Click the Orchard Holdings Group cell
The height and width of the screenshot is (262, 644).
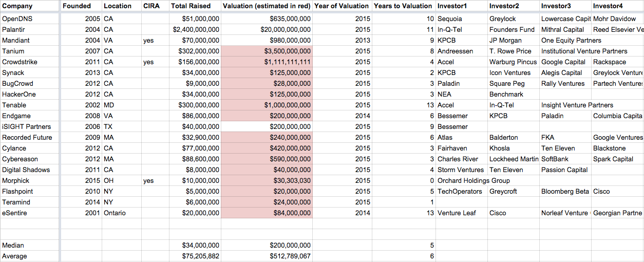point(473,180)
